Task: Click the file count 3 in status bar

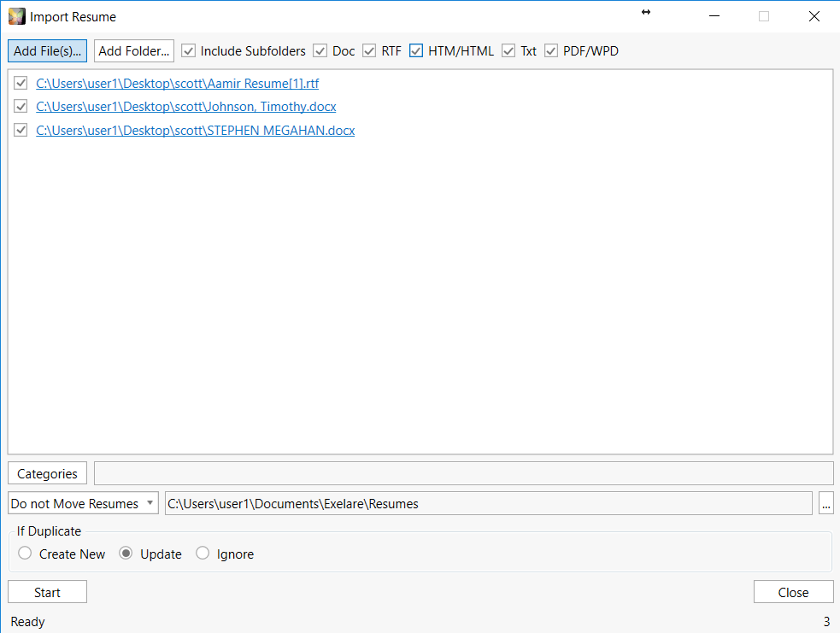Action: point(826,622)
